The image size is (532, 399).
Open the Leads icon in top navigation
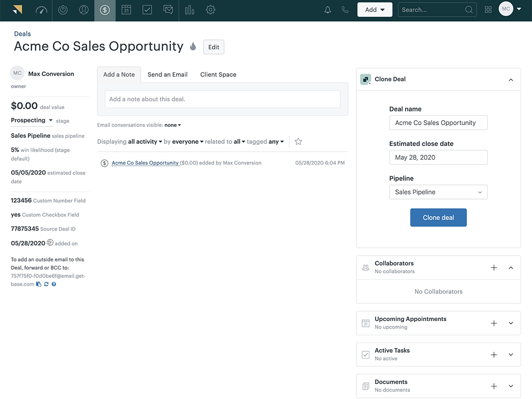[x=63, y=10]
